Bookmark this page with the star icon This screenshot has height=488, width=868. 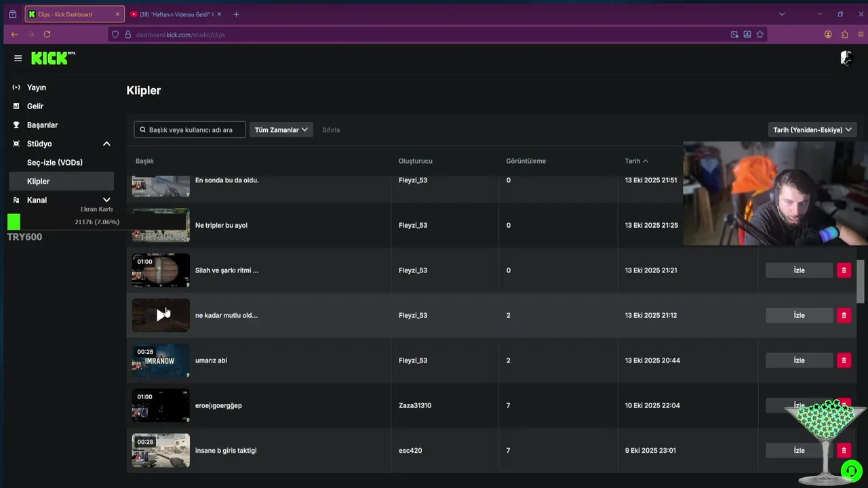click(759, 35)
